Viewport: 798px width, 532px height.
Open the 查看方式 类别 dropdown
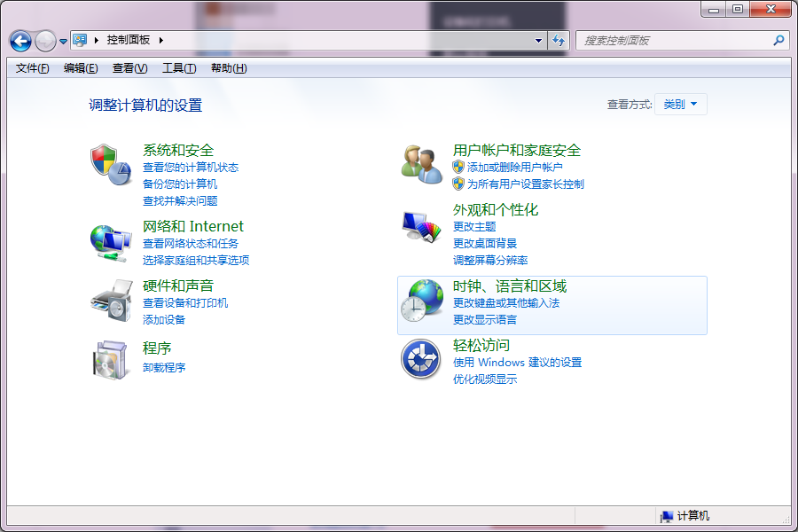point(680,104)
